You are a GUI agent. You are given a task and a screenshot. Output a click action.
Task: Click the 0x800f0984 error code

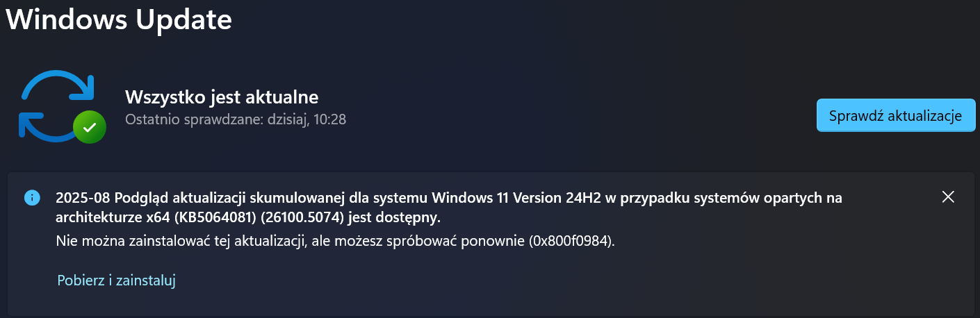tap(571, 242)
